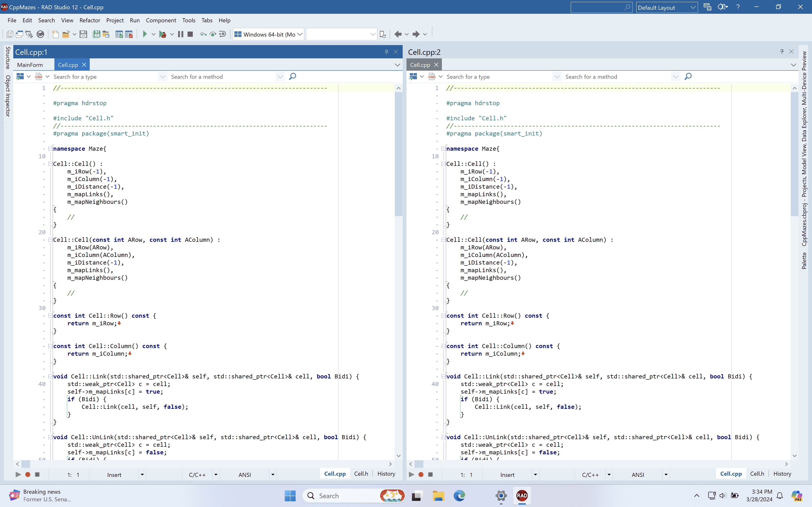Click the Pause toolbar button
Viewport: 812px width, 507px height.
180,34
